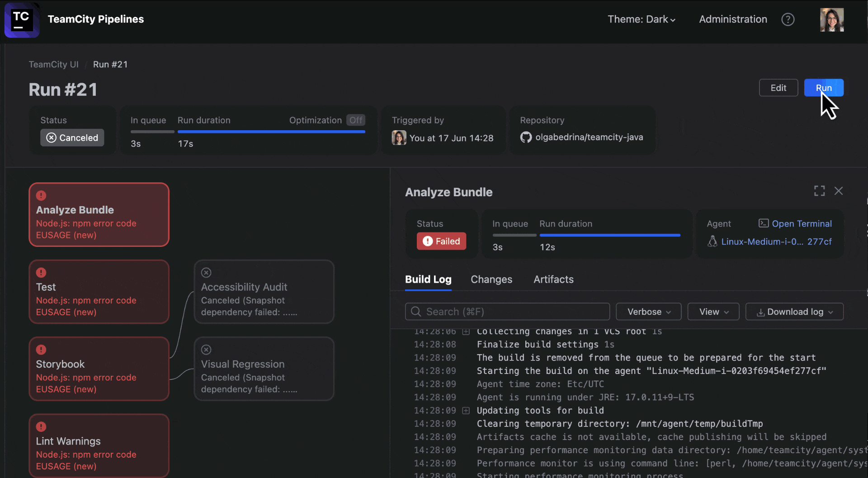Open the View options dropdown
The image size is (868, 478).
(x=713, y=312)
